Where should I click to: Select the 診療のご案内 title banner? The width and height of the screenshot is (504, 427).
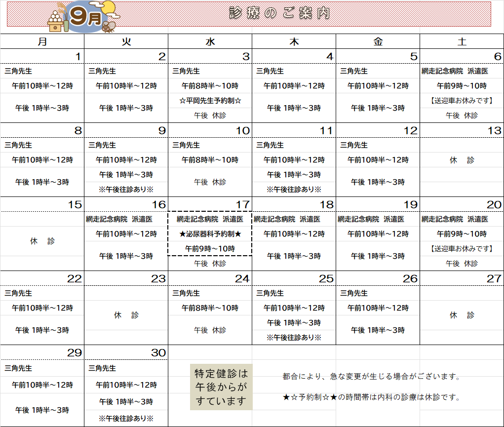[x=279, y=13]
